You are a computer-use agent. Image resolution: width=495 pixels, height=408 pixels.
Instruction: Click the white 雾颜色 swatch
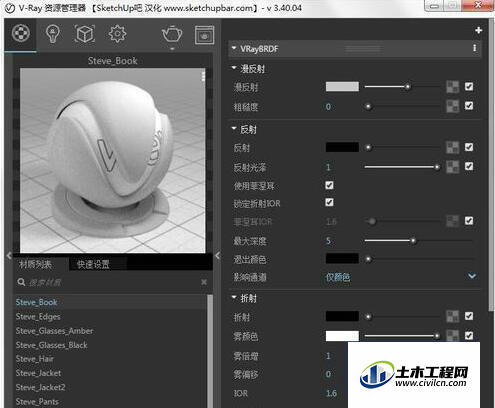pos(342,336)
